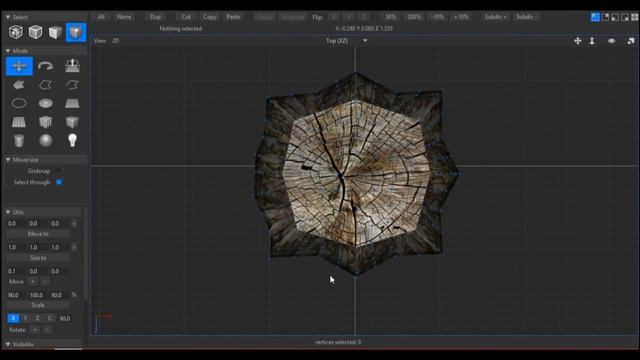This screenshot has width=640, height=360.
Task: Choose the filled Disk tool
Action: [46, 103]
